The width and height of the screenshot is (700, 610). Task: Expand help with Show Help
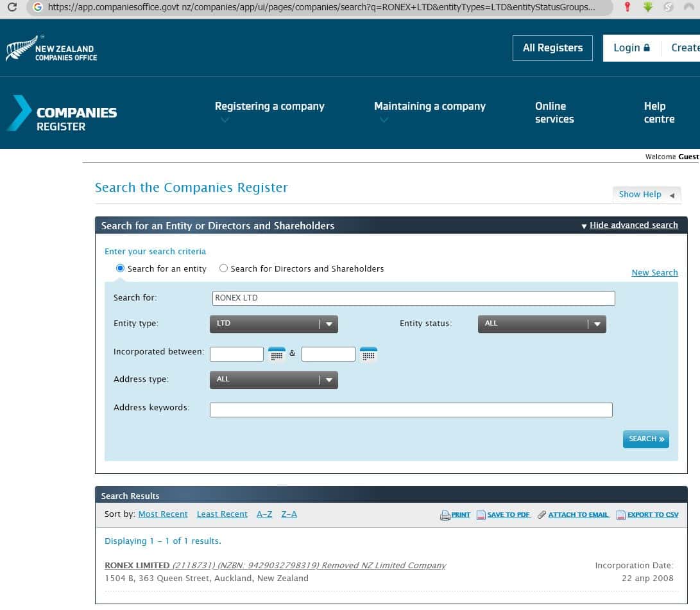click(x=647, y=195)
